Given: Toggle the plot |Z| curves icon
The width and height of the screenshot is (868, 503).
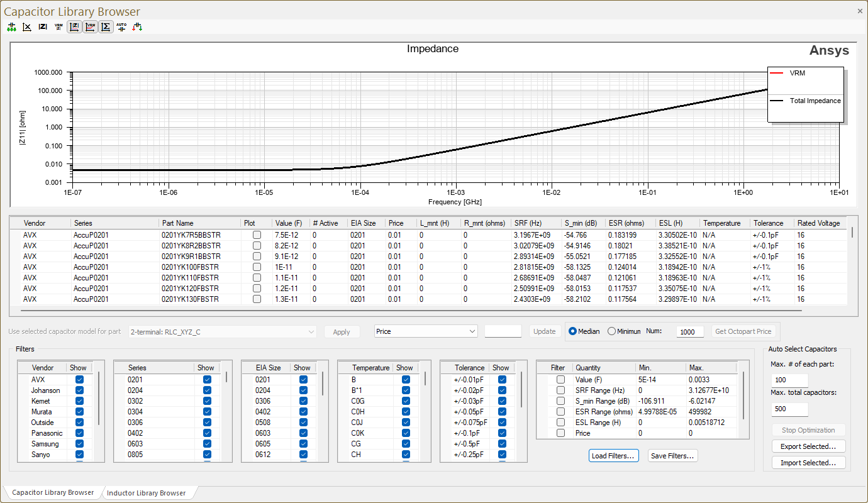Looking at the screenshot, I should pos(74,26).
